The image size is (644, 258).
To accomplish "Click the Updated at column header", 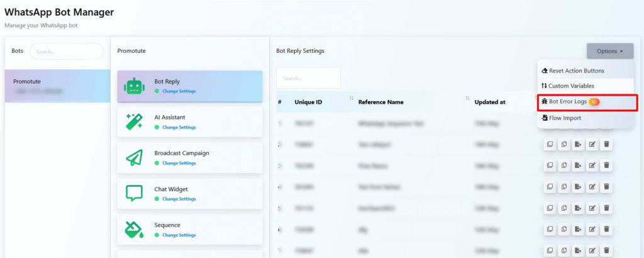I will (x=489, y=102).
